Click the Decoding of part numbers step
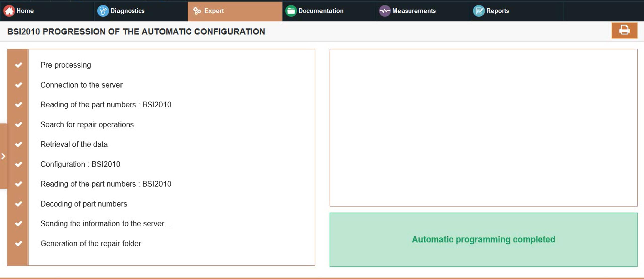 (84, 204)
